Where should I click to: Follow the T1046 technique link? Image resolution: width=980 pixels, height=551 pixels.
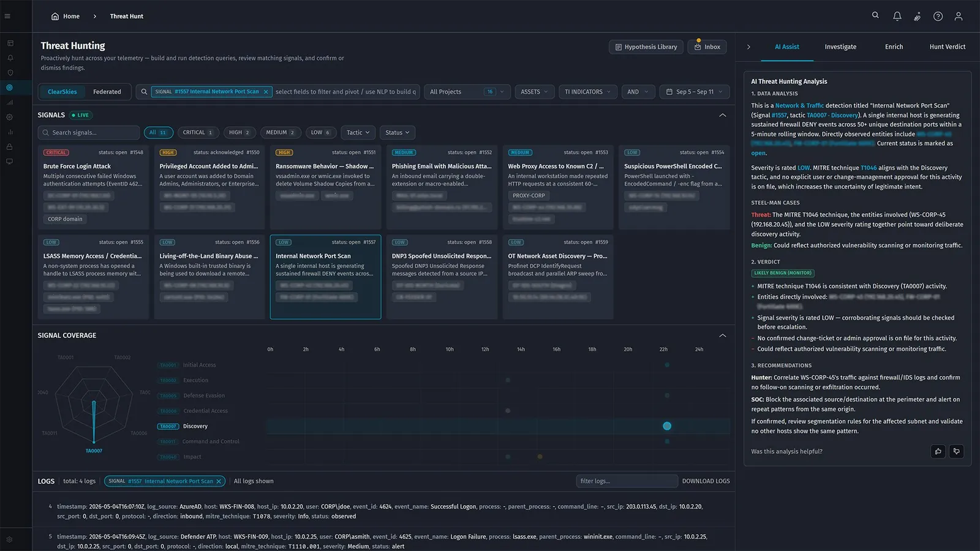coord(869,168)
